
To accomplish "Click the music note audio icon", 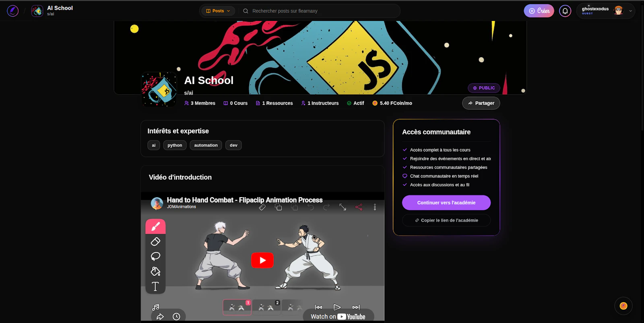I will point(156,307).
